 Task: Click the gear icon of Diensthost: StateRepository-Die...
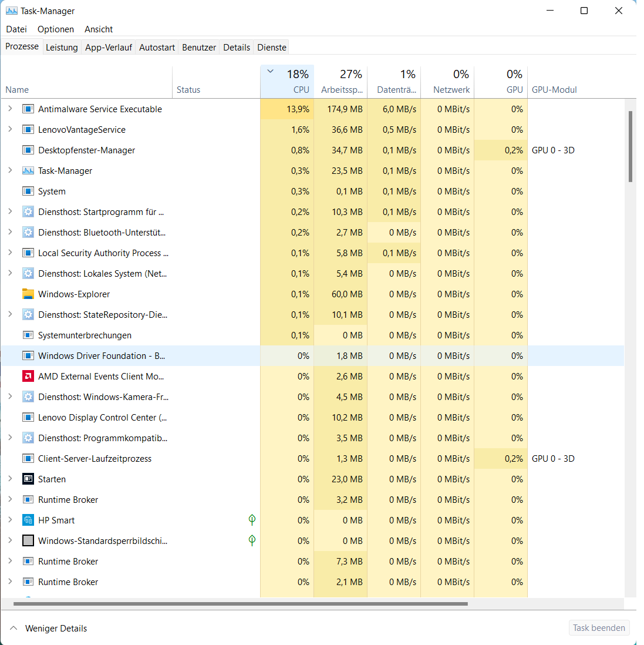pos(28,315)
